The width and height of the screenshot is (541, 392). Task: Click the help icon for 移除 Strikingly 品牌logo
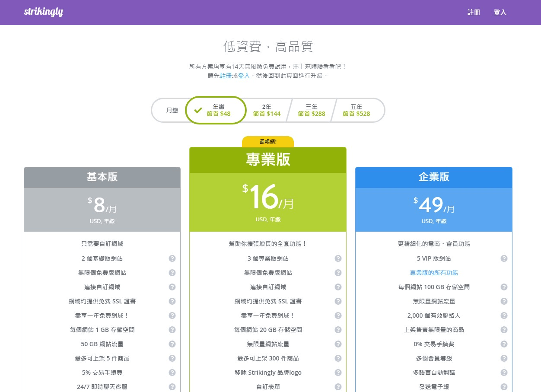[338, 373]
